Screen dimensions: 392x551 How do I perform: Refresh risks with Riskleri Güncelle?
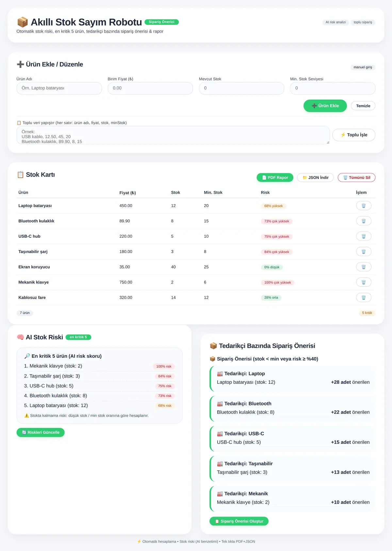(x=41, y=432)
